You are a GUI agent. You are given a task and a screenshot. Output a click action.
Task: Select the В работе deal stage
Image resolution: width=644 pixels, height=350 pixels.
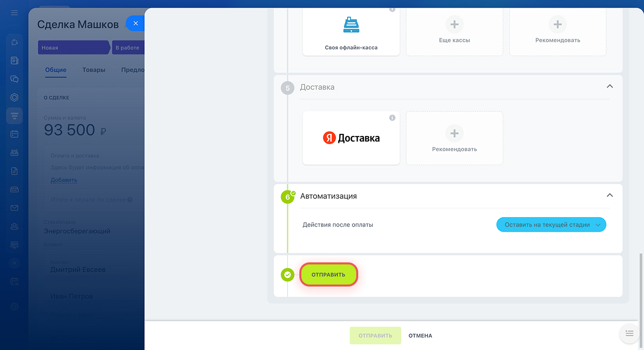[128, 47]
